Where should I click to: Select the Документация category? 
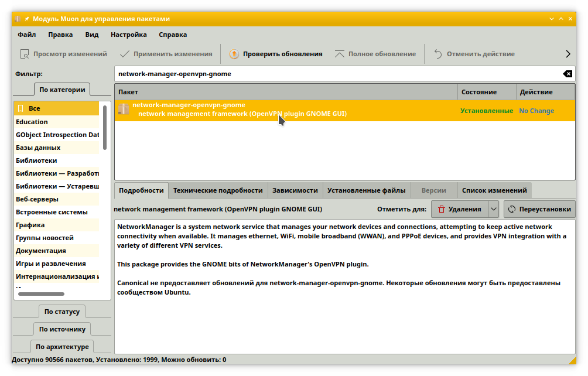point(57,251)
